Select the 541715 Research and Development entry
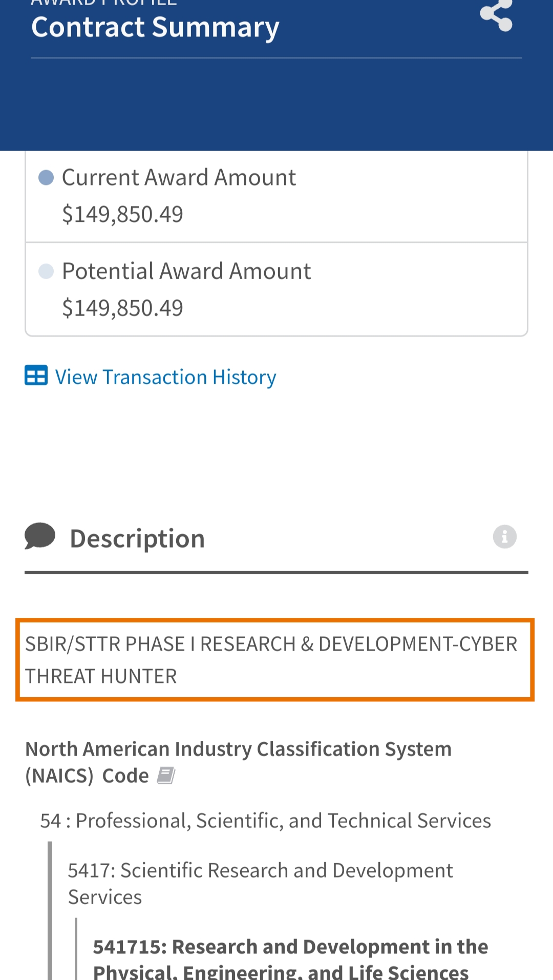Viewport: 553px width, 980px height. point(290,958)
